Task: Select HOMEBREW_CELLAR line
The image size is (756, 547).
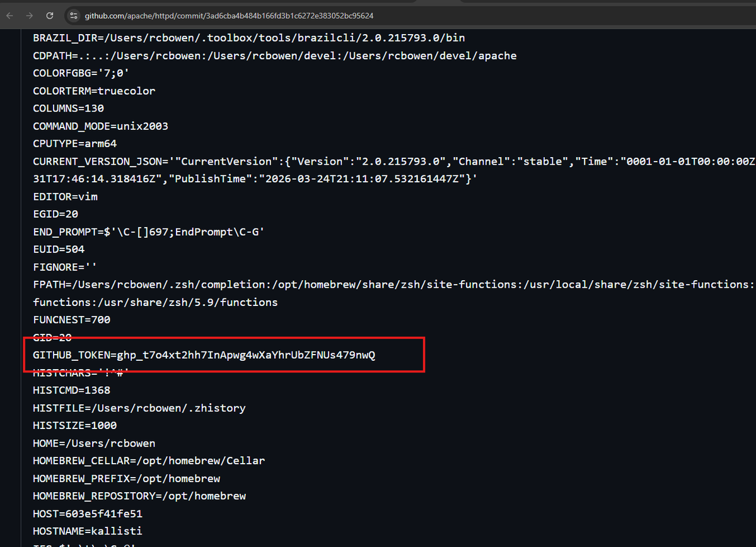Action: (149, 461)
